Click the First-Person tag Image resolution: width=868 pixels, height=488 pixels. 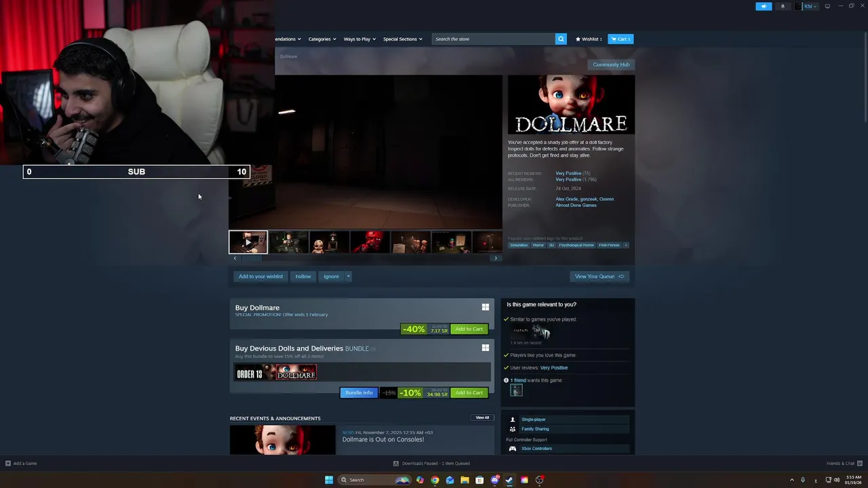click(609, 245)
